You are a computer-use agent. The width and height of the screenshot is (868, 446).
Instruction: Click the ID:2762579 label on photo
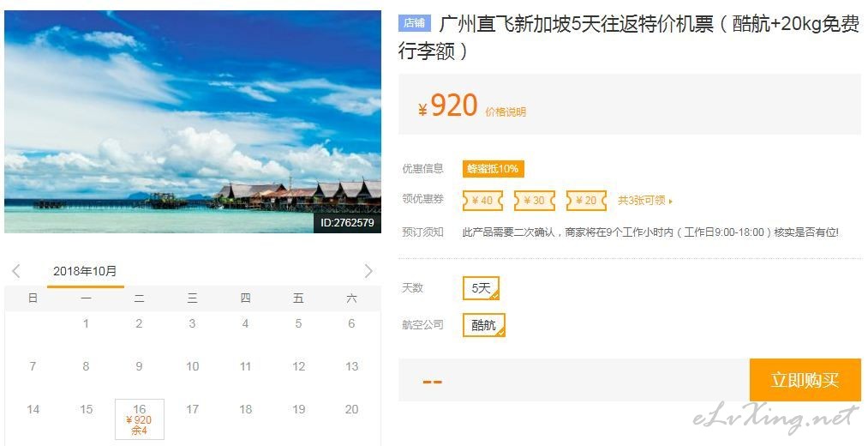(348, 223)
